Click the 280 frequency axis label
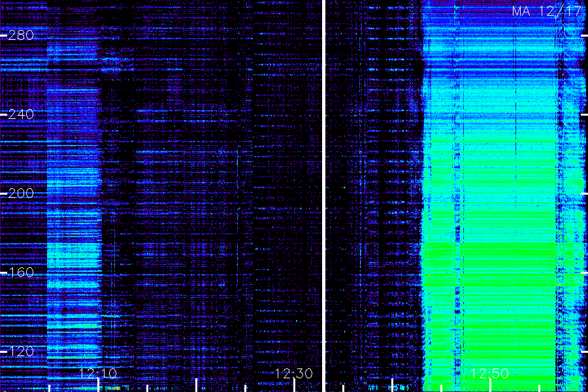This screenshot has width=588, height=392. [x=21, y=35]
